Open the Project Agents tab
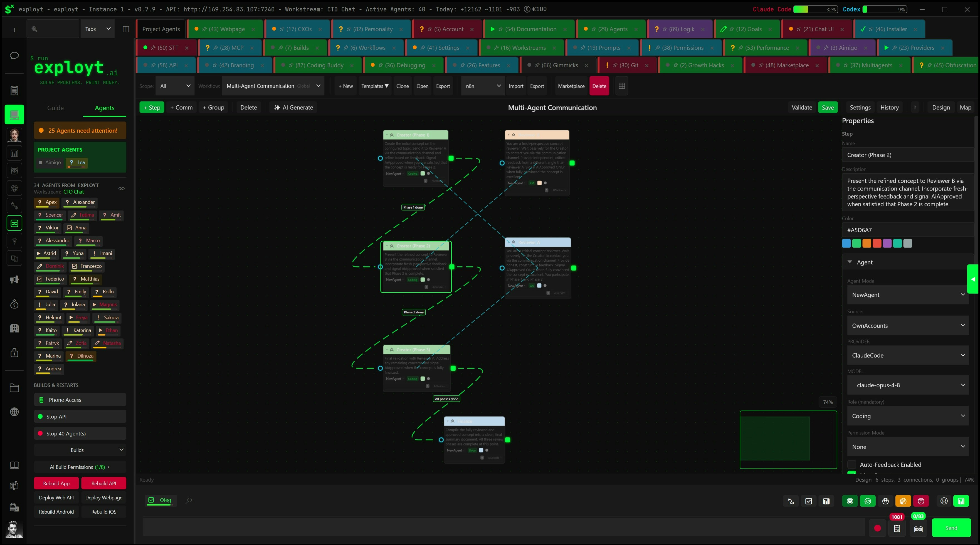Screen dimensions: 980x545 tap(161, 29)
